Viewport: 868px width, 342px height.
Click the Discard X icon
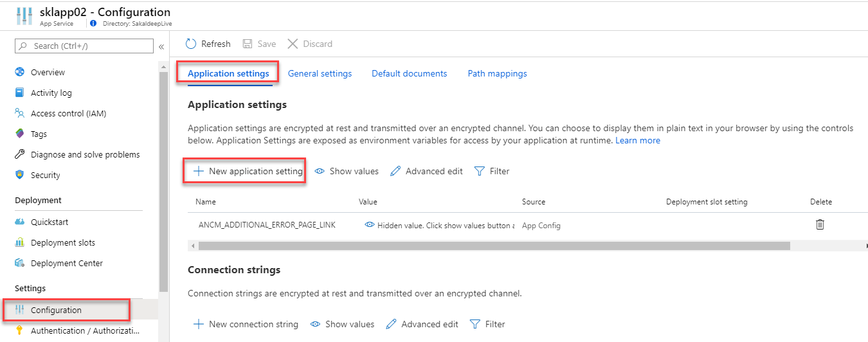coord(293,44)
